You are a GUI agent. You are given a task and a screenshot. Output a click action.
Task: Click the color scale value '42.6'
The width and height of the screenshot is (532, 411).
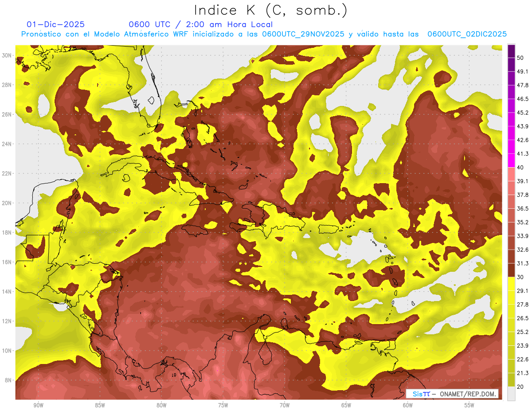click(522, 140)
